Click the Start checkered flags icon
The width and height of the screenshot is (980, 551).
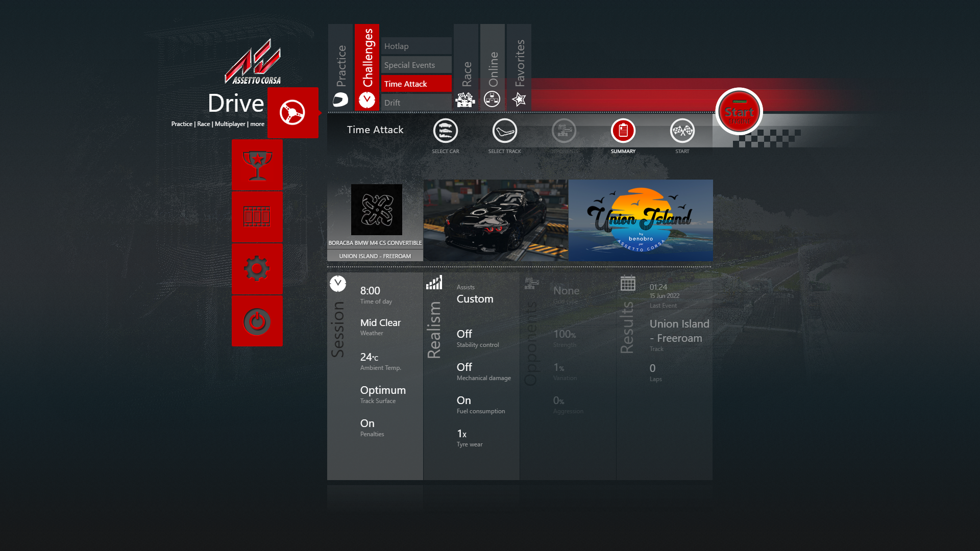(682, 132)
